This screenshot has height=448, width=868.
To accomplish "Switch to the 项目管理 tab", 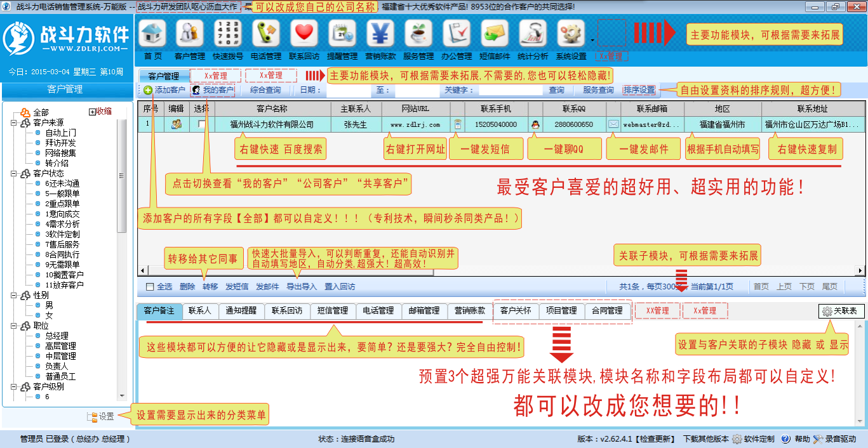I will click(x=561, y=311).
